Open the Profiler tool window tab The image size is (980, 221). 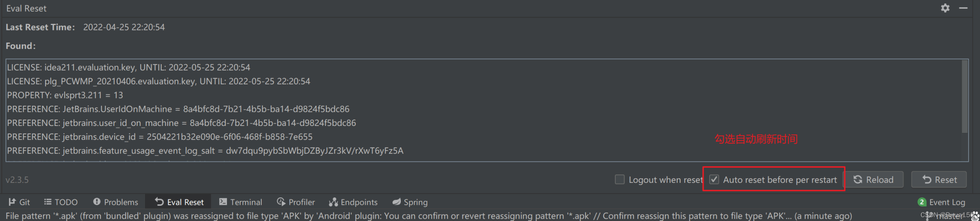tap(301, 202)
